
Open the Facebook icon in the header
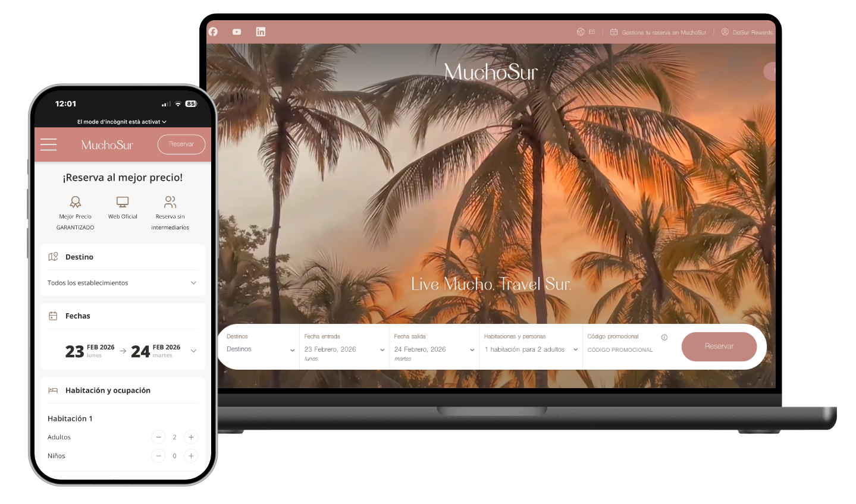(x=213, y=31)
